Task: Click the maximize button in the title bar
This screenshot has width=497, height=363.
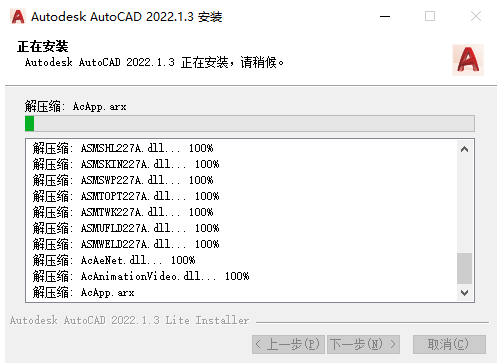Action: 430,16
